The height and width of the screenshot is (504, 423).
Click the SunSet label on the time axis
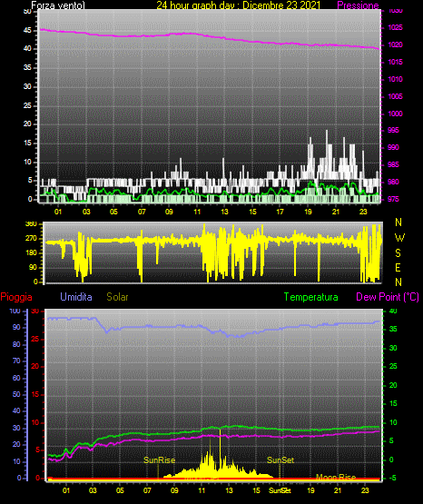(x=280, y=490)
